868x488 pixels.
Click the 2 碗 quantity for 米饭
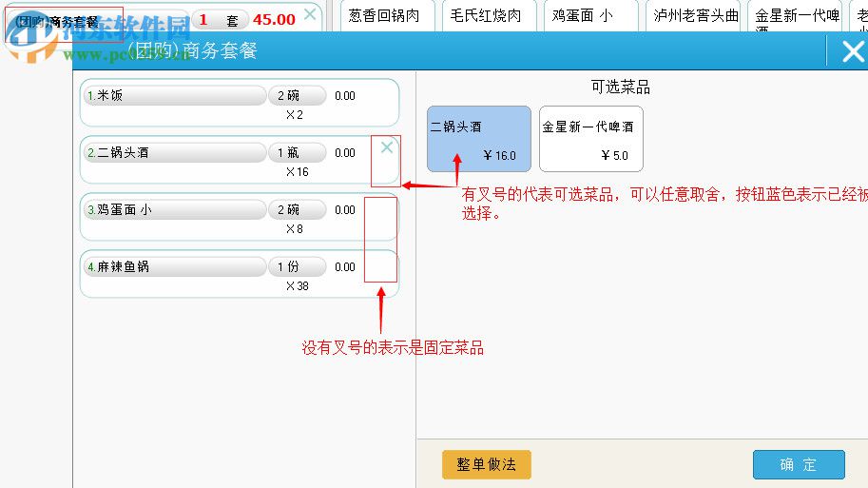[298, 95]
